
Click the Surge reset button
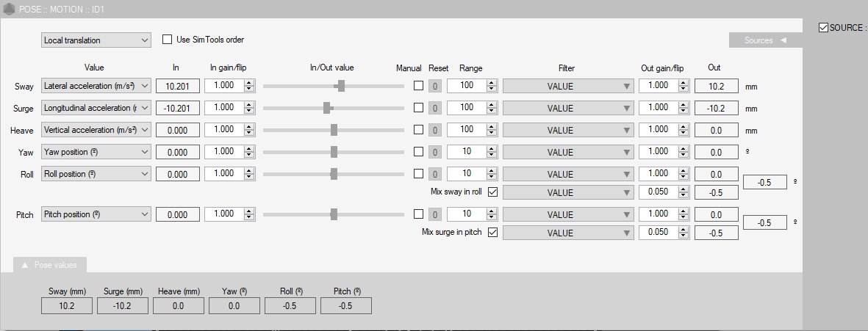click(435, 109)
